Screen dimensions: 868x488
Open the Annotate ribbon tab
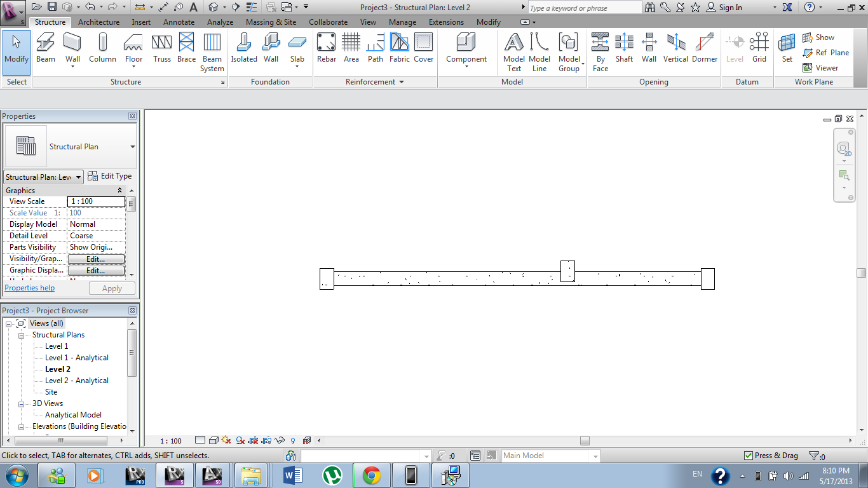point(179,22)
